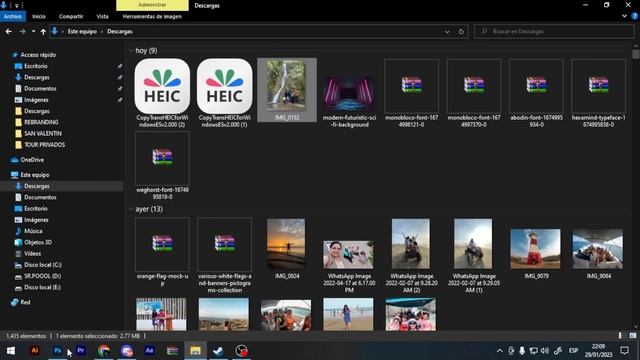Expand the ribbon with the chevron
This screenshot has width=640, height=360.
click(x=624, y=16)
